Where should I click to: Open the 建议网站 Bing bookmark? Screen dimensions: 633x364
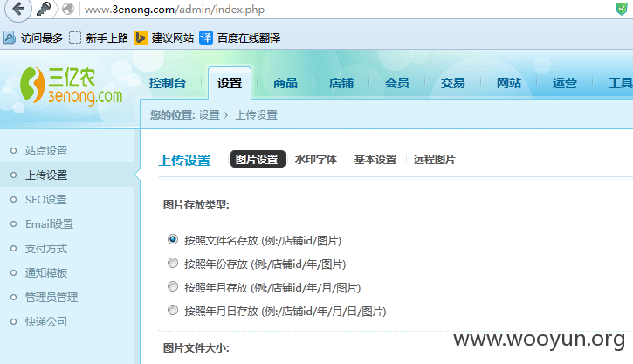pyautogui.click(x=164, y=38)
